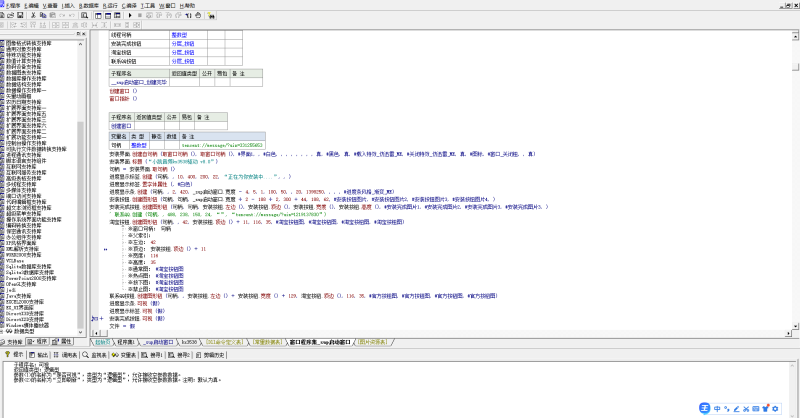Switch to the 支持库 panel tab
Image resolution: width=800 pixels, height=418 pixels.
[x=12, y=342]
